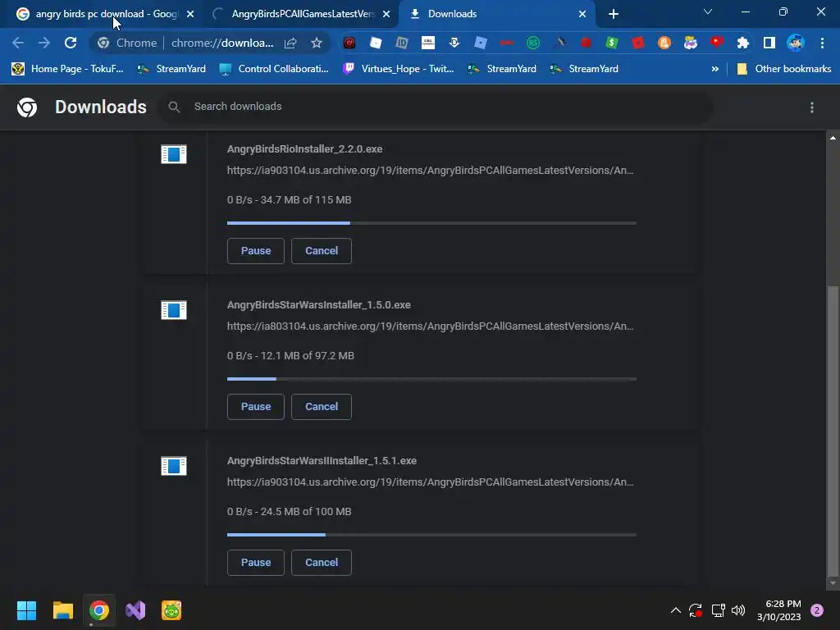Share this page via address bar icon

click(x=290, y=43)
